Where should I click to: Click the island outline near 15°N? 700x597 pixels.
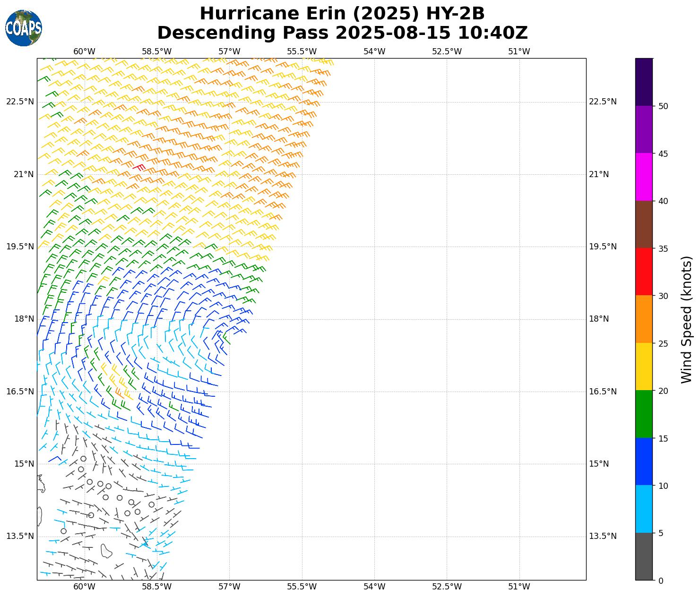point(40,483)
